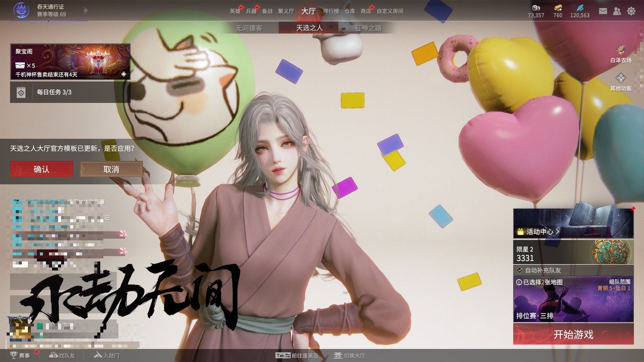
Task: Open the 每日任务 daily quests icon
Action: coord(21,92)
